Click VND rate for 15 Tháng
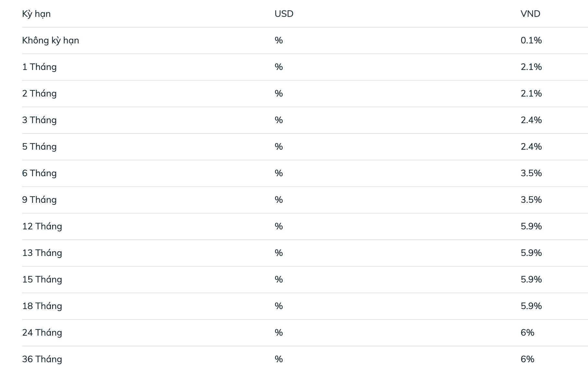This screenshot has height=370, width=588. pyautogui.click(x=531, y=280)
